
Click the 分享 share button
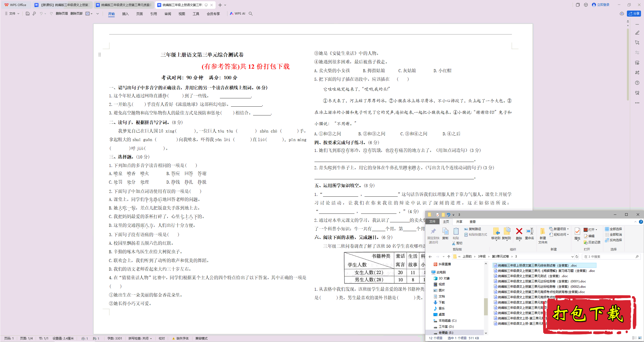tap(634, 14)
